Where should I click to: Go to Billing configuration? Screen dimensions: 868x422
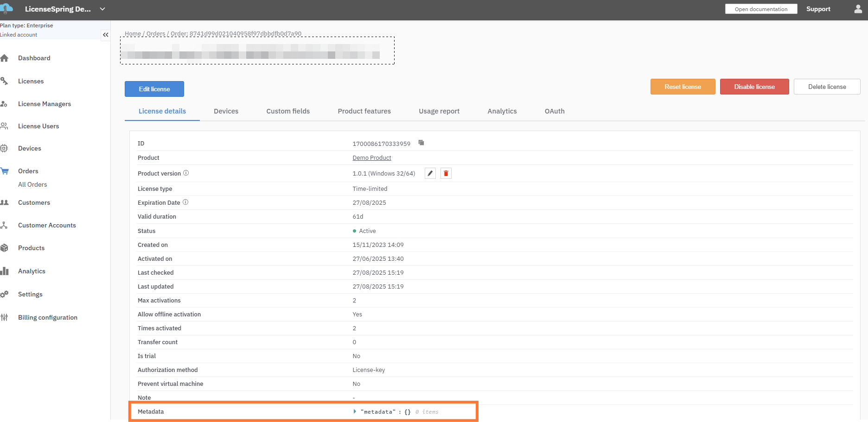click(x=47, y=317)
